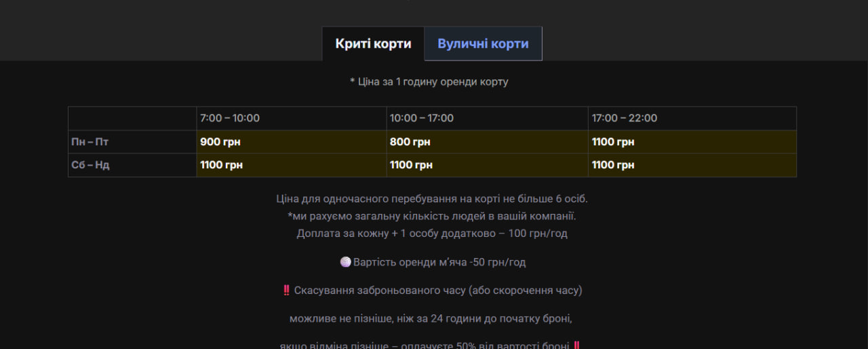This screenshot has height=349, width=868.
Task: Click the 17:00 – 22:00 column header
Action: coord(692,118)
